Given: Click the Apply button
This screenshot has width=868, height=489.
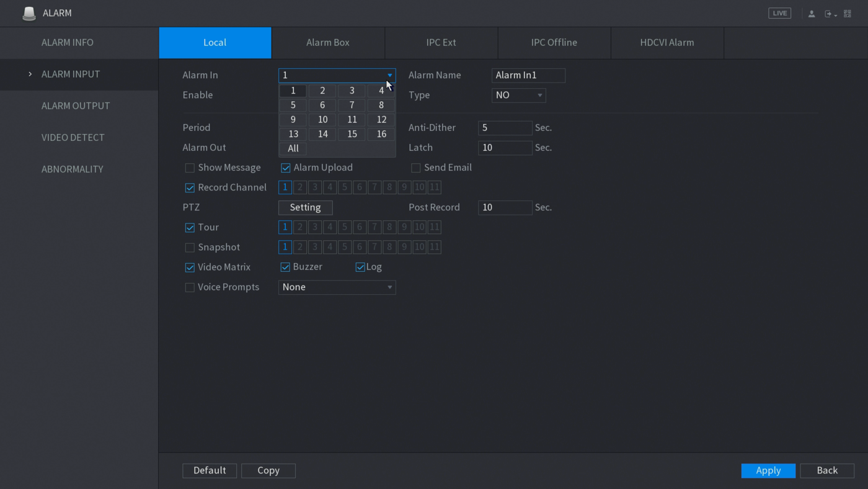Looking at the screenshot, I should (768, 470).
